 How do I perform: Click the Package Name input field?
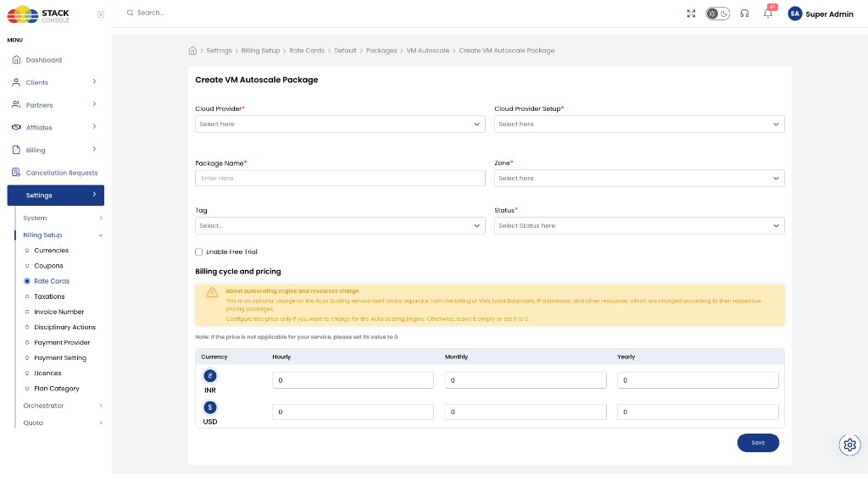(340, 179)
